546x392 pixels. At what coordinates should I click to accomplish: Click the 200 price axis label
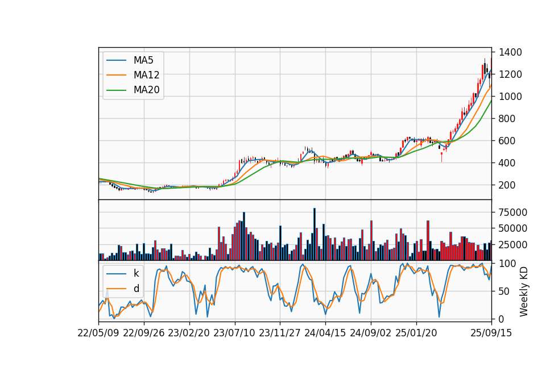click(507, 185)
